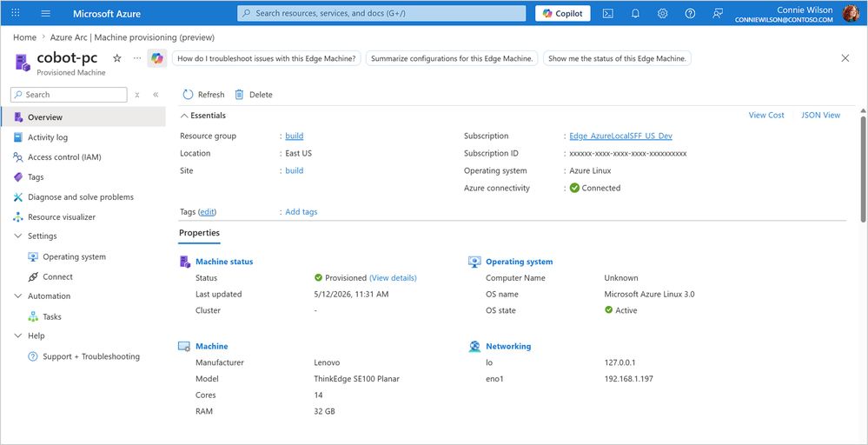The image size is (868, 445).
Task: Click the vertical scrollbar on the right
Action: [863, 169]
